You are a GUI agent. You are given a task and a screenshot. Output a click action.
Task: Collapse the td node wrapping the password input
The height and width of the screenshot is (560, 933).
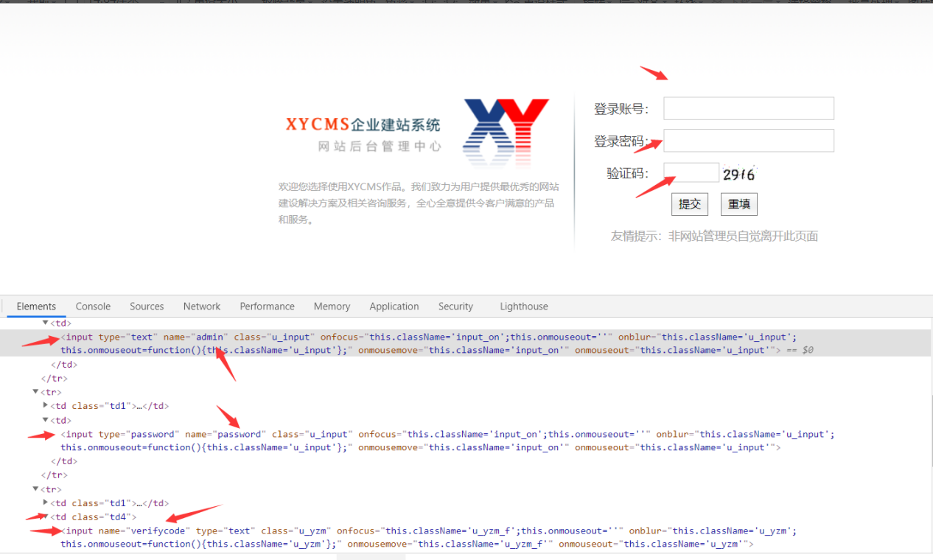coord(45,420)
